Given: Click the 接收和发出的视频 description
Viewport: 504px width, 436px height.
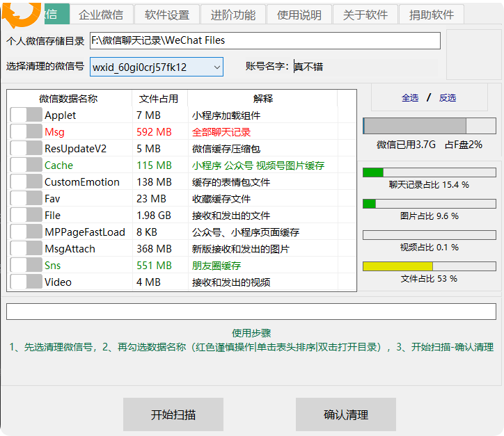Looking at the screenshot, I should [x=231, y=282].
